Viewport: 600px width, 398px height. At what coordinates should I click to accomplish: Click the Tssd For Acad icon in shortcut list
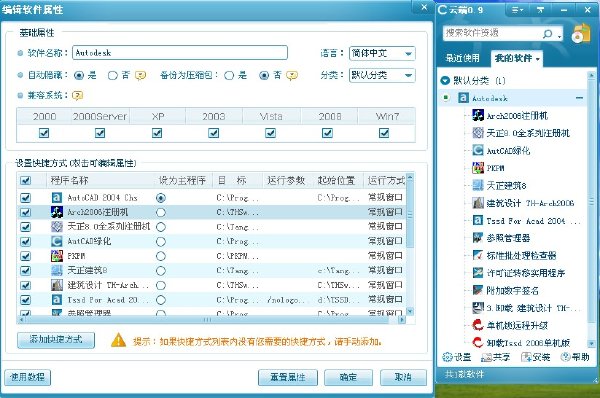pos(57,300)
